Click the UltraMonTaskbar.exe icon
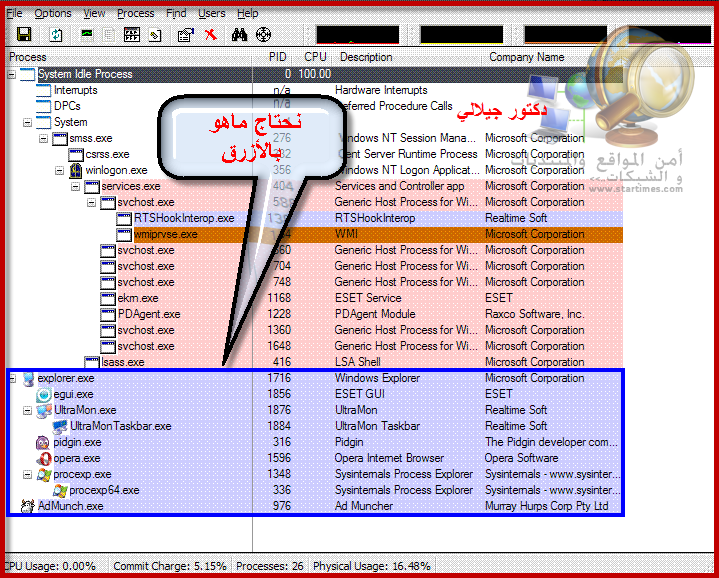Viewport: 719px width, 578px height. pyautogui.click(x=60, y=427)
